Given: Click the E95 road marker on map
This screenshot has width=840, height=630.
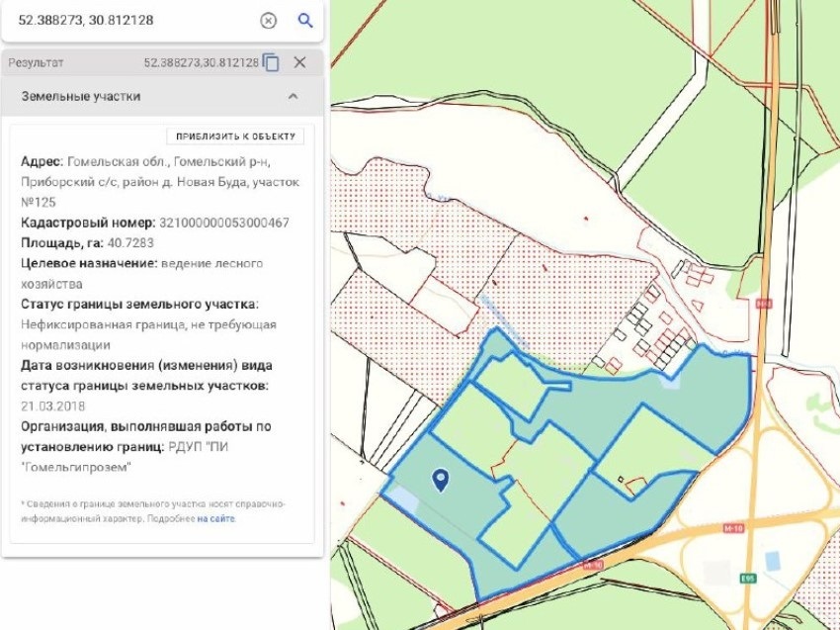Looking at the screenshot, I should (747, 579).
